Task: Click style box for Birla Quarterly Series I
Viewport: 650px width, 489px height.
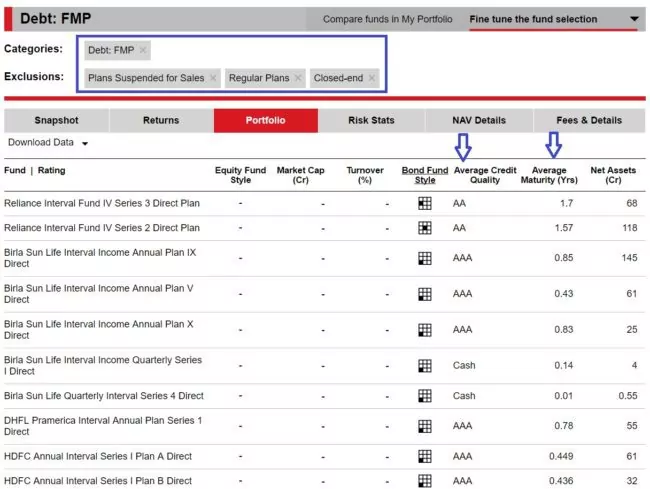Action: pyautogui.click(x=425, y=366)
